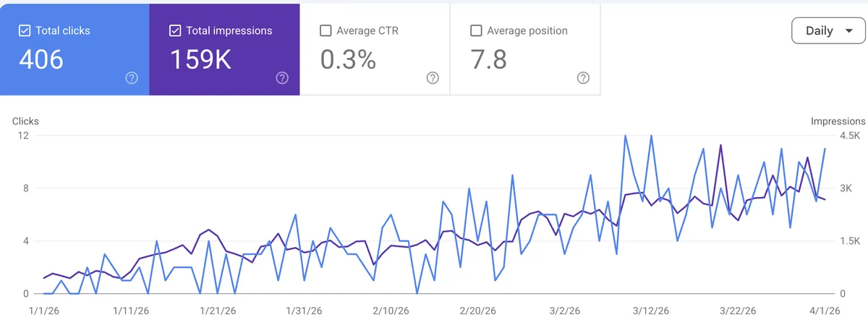Click the 12 clicks axis value
The width and height of the screenshot is (868, 328).
[24, 135]
